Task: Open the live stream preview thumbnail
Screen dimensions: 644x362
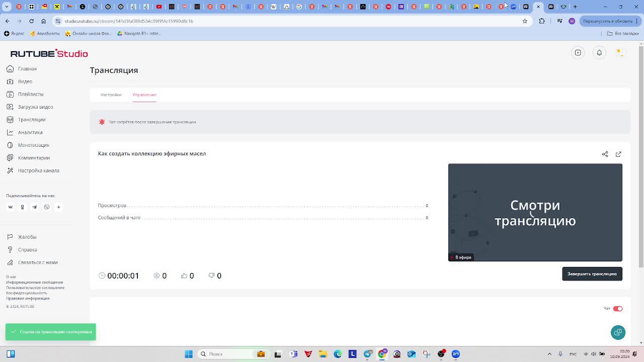Action: coord(535,212)
